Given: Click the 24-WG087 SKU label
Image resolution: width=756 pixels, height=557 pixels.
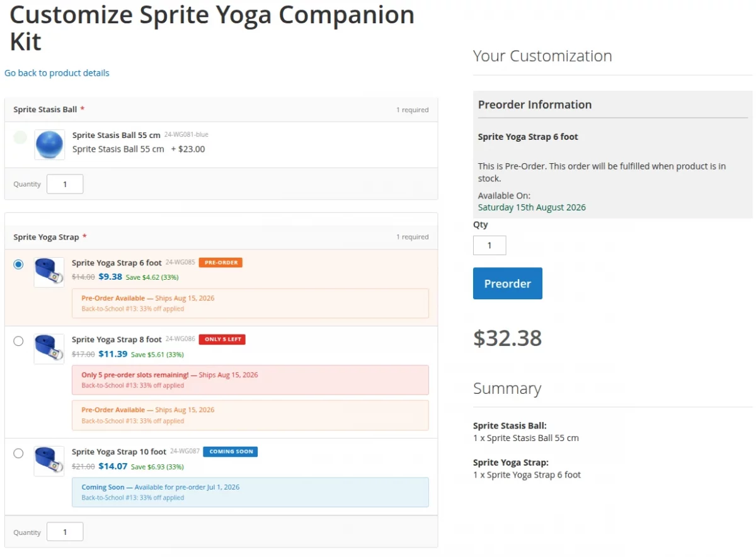Looking at the screenshot, I should (x=185, y=451).
